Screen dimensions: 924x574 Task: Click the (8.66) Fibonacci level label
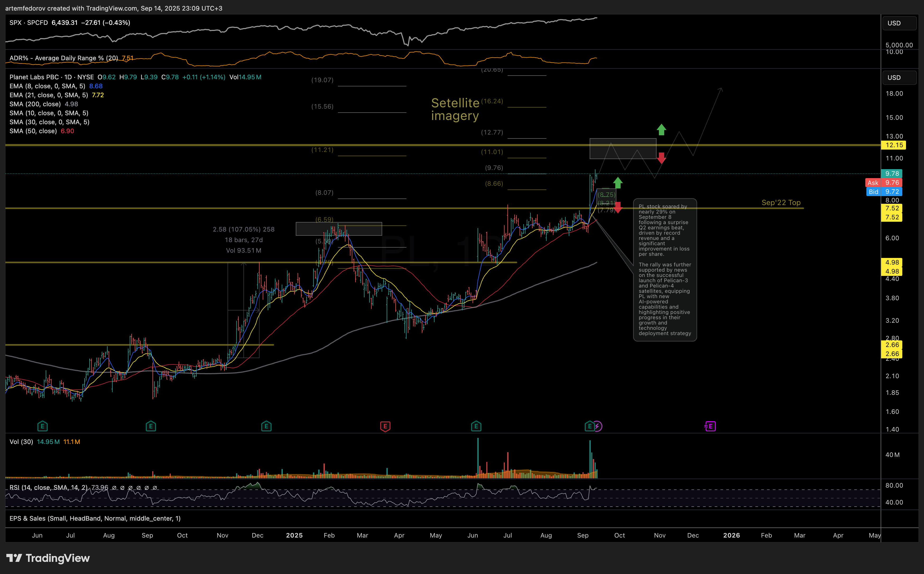click(494, 184)
